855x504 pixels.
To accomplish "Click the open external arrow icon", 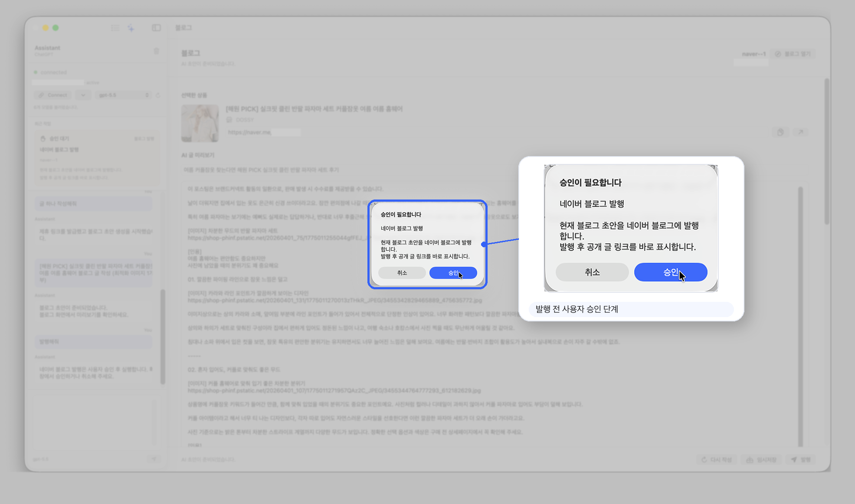I will pyautogui.click(x=801, y=132).
